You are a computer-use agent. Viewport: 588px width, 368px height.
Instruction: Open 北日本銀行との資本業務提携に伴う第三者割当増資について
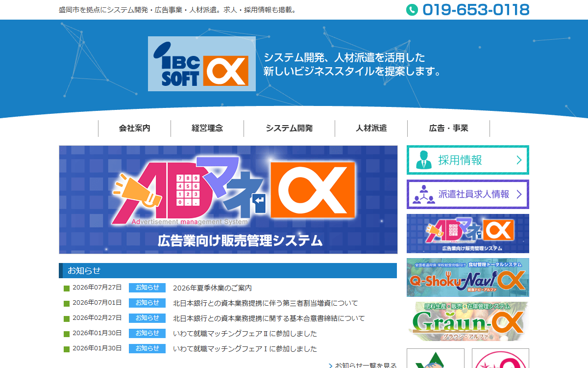[x=265, y=303]
